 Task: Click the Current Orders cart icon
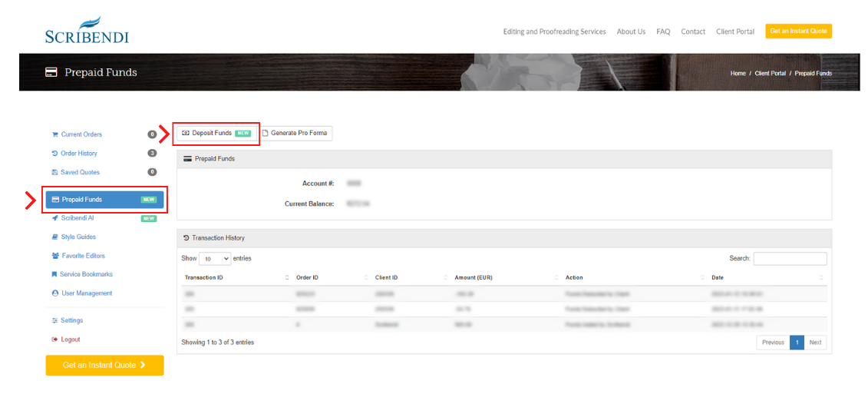coord(54,134)
